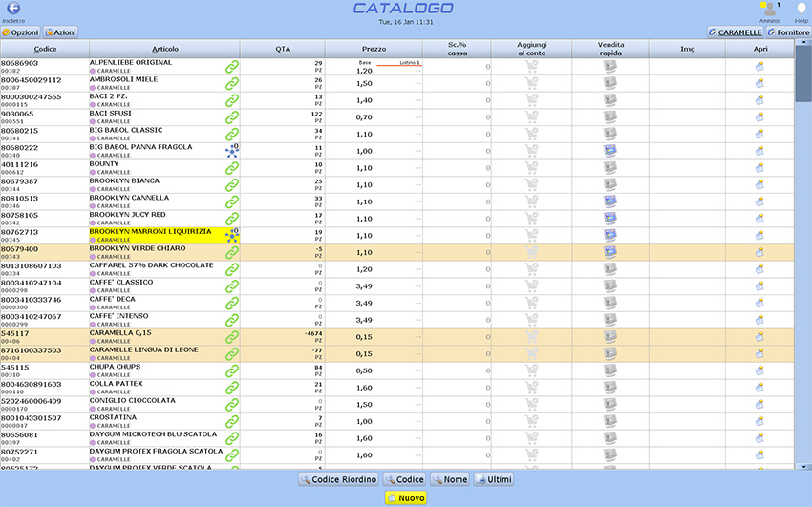Click the blue network icon for BIG BABOL PANNA FRAGOLA

[x=231, y=151]
